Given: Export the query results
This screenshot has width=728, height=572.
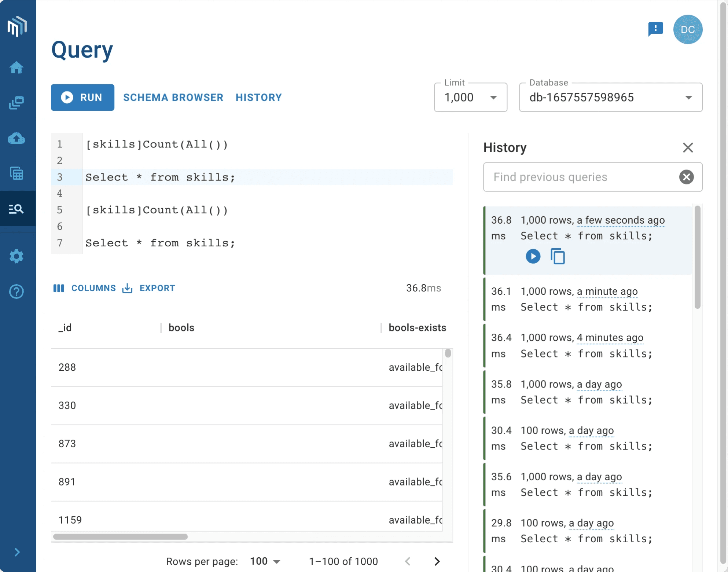Looking at the screenshot, I should coord(149,288).
